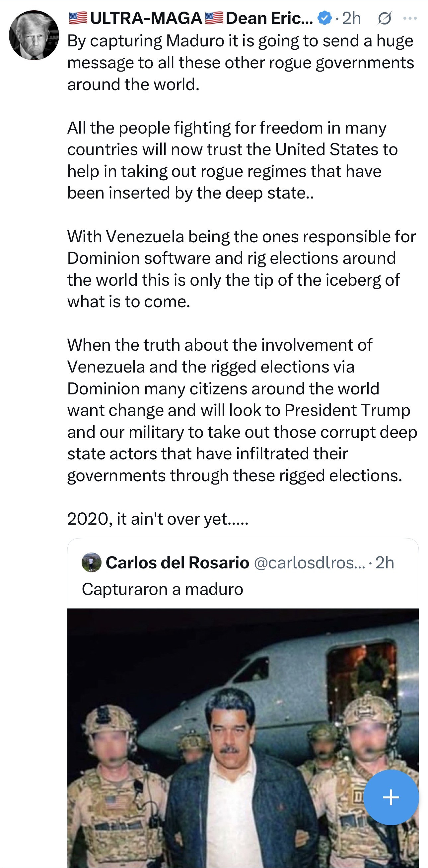Open the three-dot more options menu
The image size is (428, 868).
pyautogui.click(x=410, y=19)
